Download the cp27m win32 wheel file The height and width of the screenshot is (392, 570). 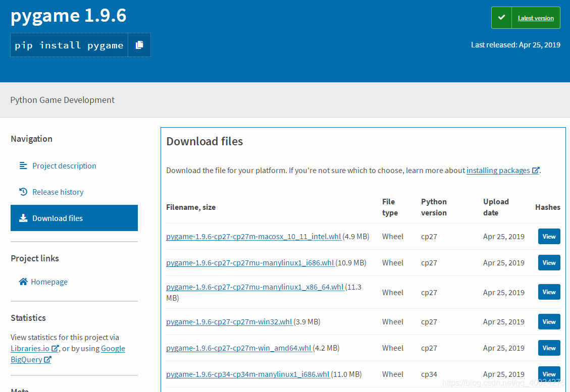pos(229,322)
